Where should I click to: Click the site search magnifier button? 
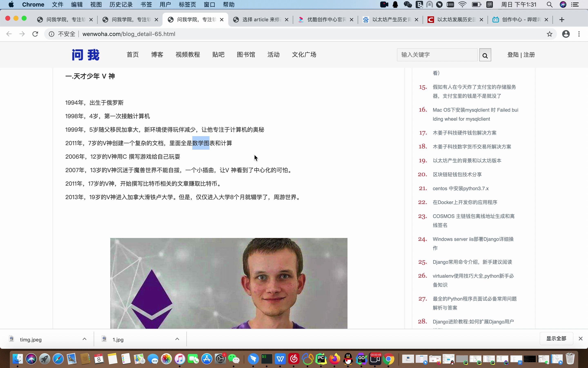[x=485, y=55]
